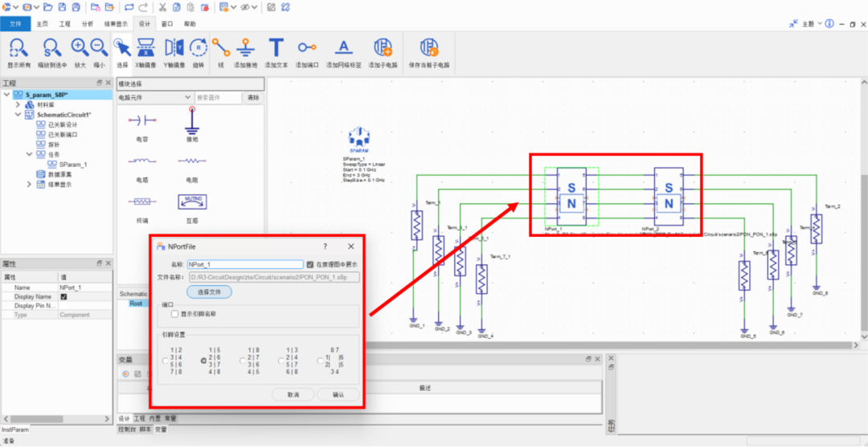
Task: Activate the 选择 pointer tool
Action: [x=122, y=53]
